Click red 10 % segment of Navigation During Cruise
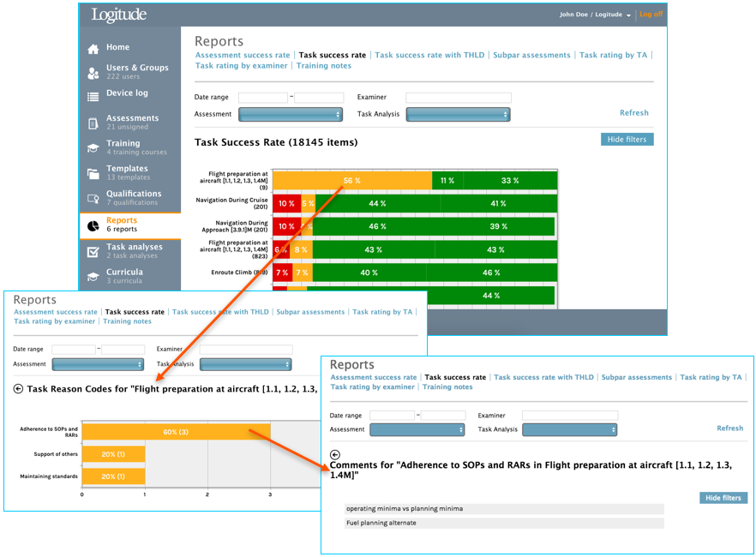The width and height of the screenshot is (756, 557). (x=287, y=203)
